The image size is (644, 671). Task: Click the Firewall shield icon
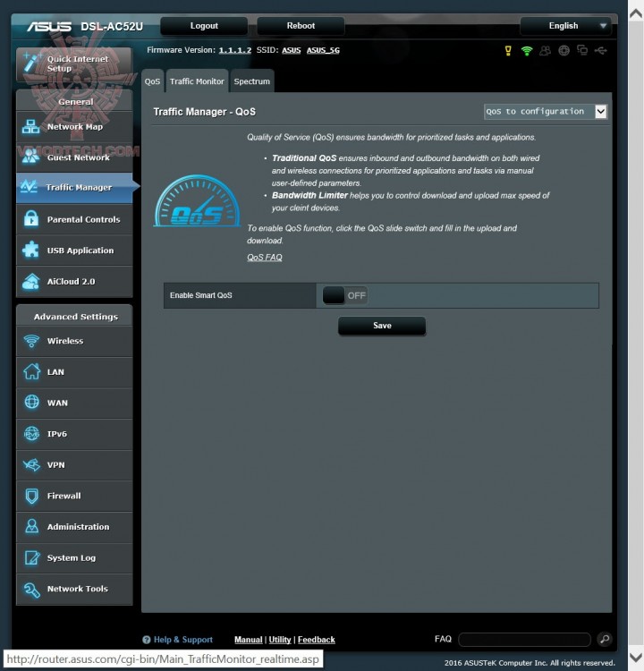(x=31, y=496)
